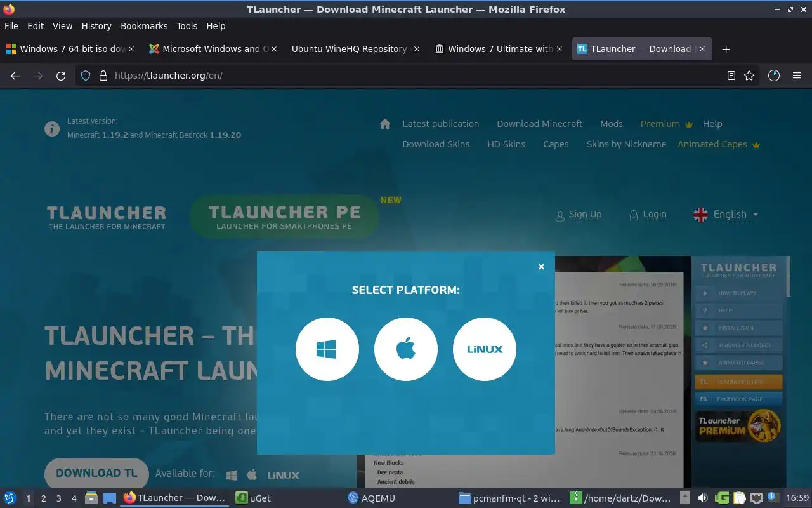Screen dimensions: 812x508
Task: Open the History menu
Action: coord(96,26)
